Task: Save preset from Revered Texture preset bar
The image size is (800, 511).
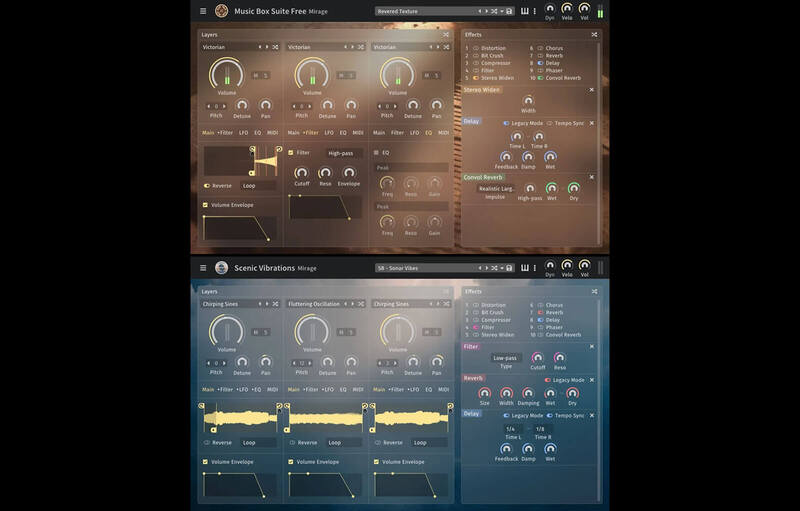Action: coord(509,11)
